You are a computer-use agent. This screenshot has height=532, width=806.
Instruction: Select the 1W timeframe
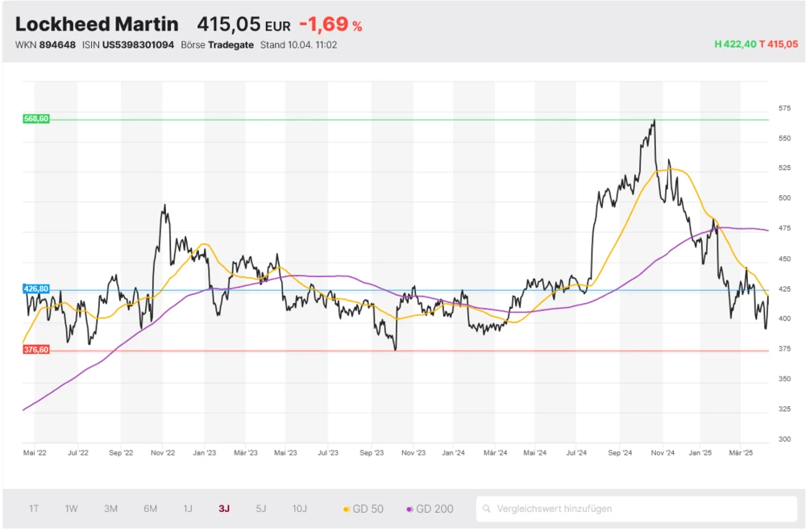coord(71,509)
